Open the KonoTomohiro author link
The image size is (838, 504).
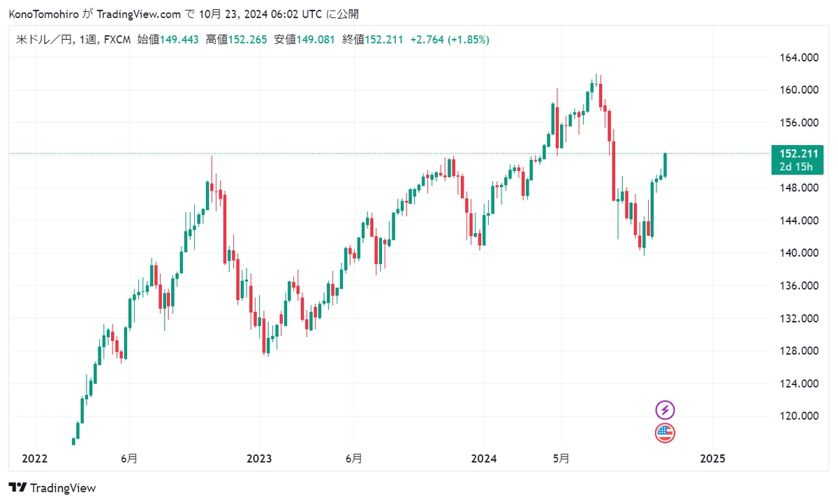[x=43, y=14]
